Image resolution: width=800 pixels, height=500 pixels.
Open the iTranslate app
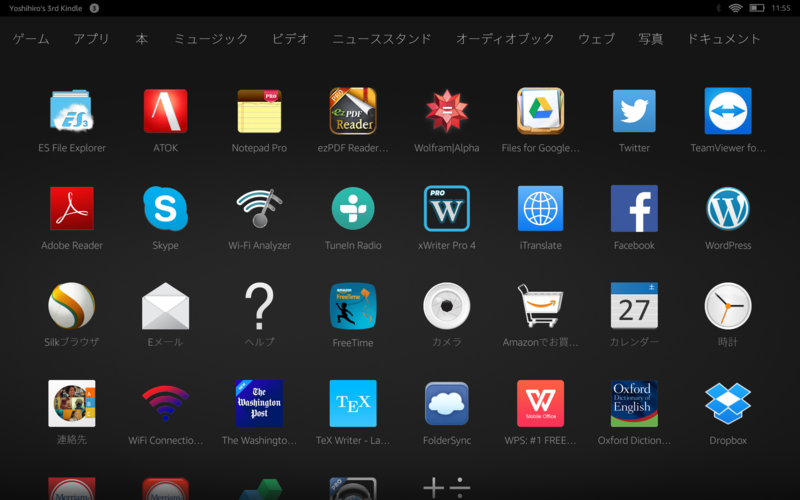(540, 208)
